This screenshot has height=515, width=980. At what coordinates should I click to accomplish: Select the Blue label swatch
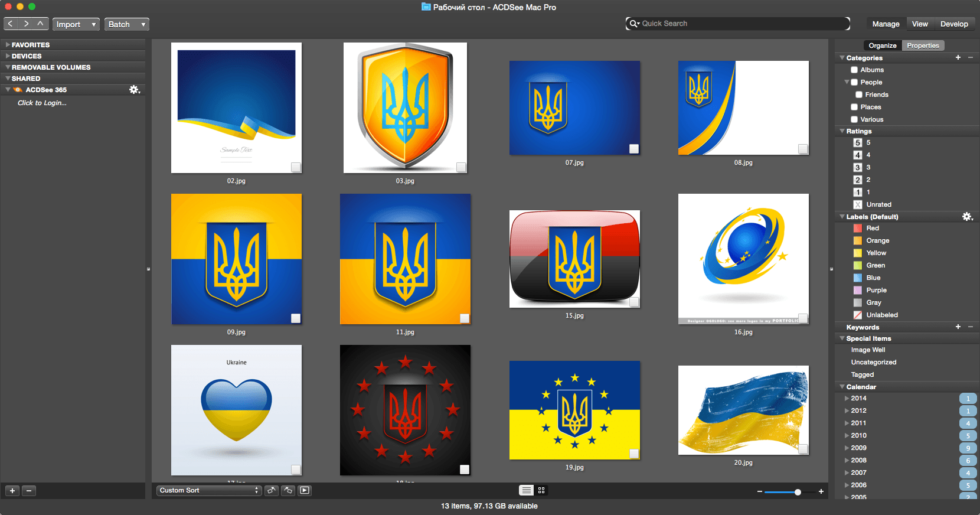pos(858,278)
